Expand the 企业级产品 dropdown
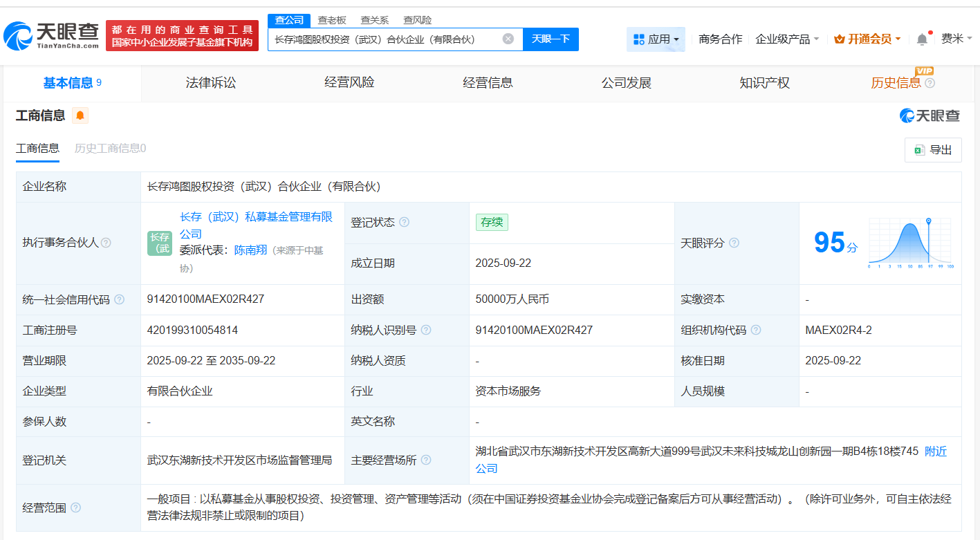The width and height of the screenshot is (980, 540). pos(786,39)
